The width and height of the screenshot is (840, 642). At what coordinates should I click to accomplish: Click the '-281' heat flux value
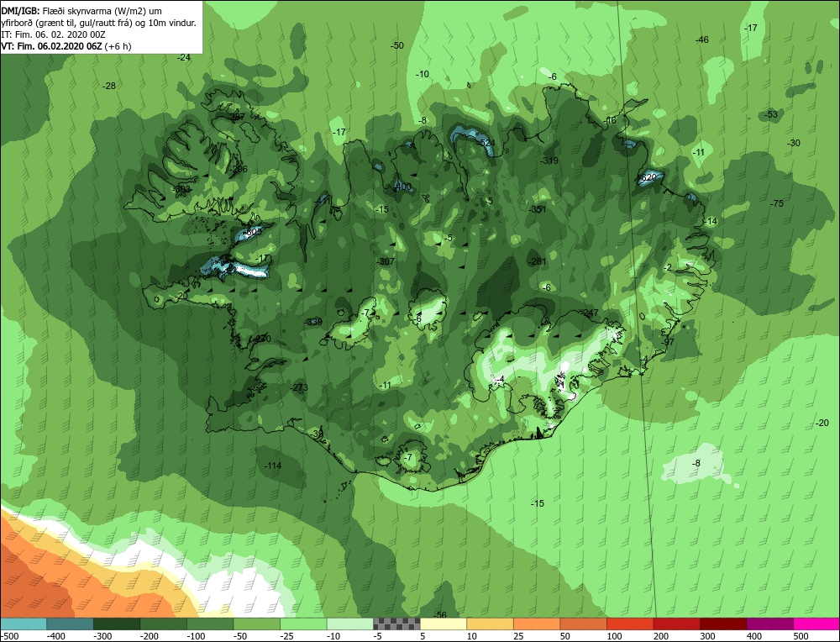tap(537, 261)
